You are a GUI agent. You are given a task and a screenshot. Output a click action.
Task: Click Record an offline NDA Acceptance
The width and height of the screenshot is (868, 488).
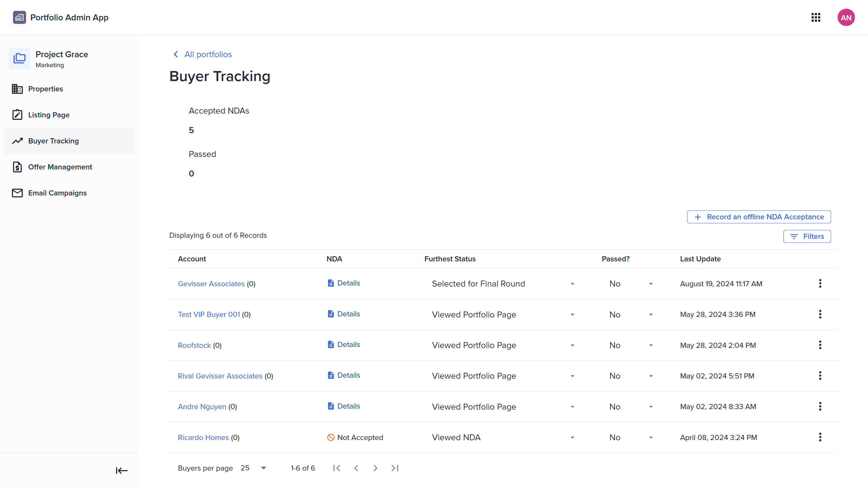[758, 217]
